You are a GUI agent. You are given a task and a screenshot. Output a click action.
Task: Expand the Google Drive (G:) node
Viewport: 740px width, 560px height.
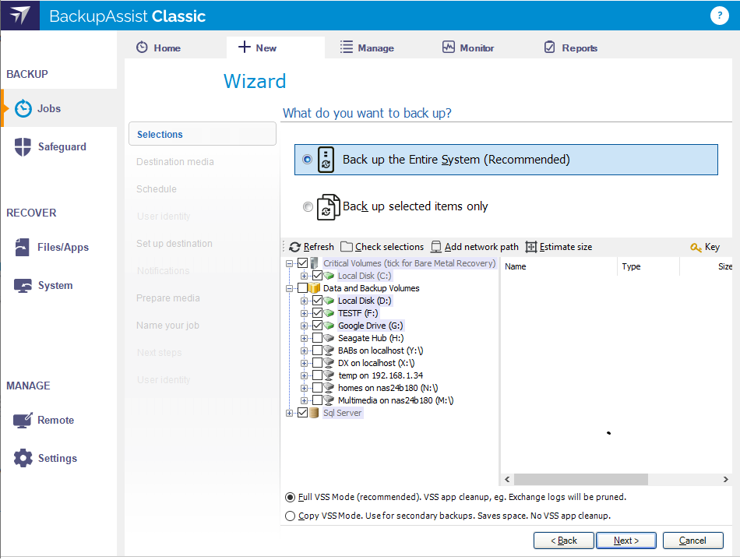304,326
